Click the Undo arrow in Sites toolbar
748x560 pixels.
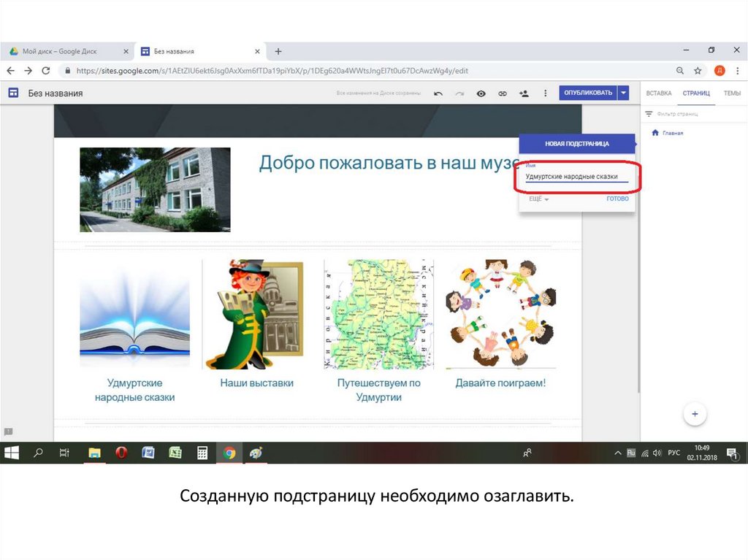(438, 93)
